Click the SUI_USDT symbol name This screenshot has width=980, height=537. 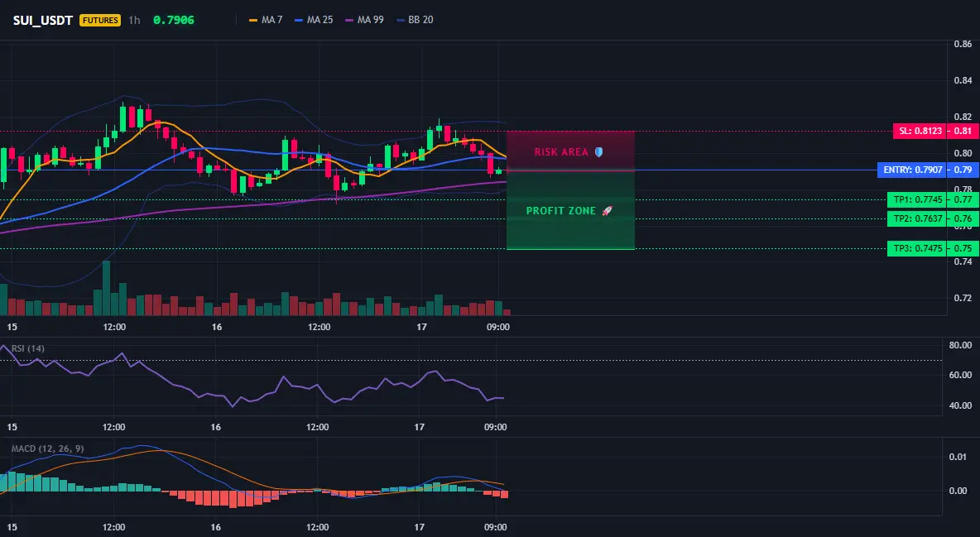(43, 20)
